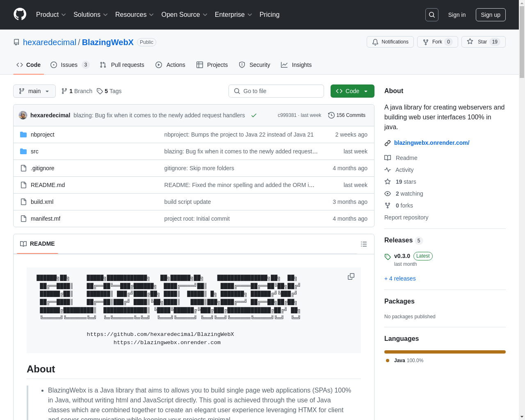This screenshot has height=420, width=525.
Task: Open Readme link in About sidebar
Action: pos(401,158)
